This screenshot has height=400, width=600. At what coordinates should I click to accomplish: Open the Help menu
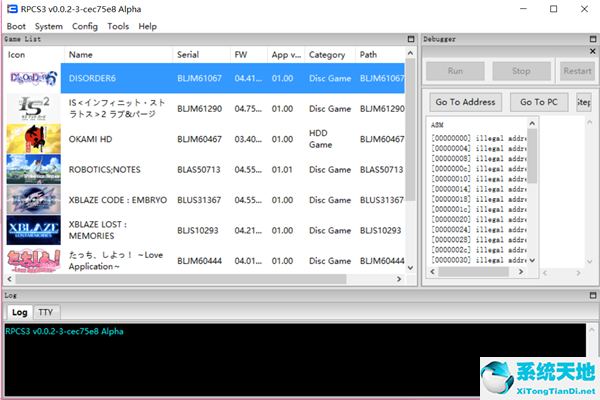pos(148,26)
